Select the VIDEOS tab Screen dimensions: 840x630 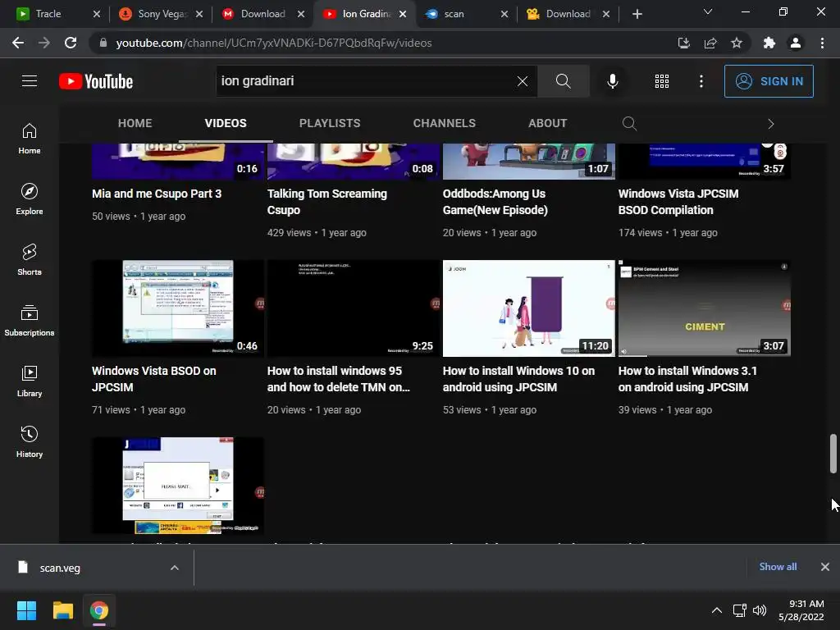pos(226,123)
